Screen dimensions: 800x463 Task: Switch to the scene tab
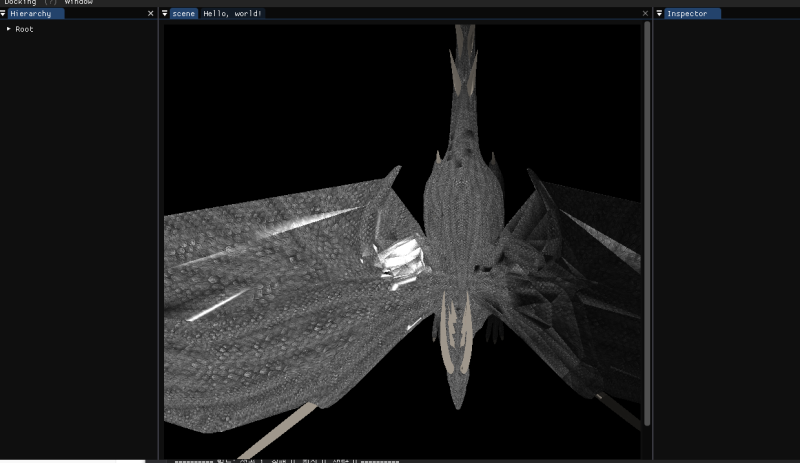point(184,14)
